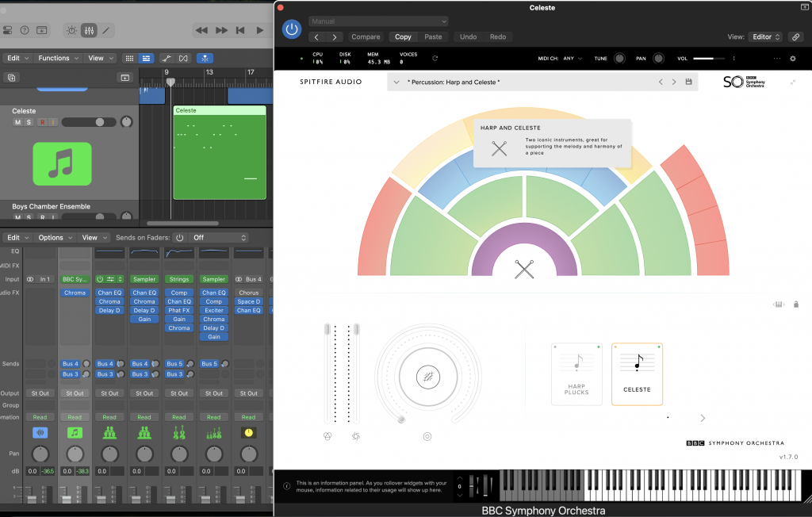Open Editors with the pencil icon
The height and width of the screenshot is (517, 812).
coord(105,31)
